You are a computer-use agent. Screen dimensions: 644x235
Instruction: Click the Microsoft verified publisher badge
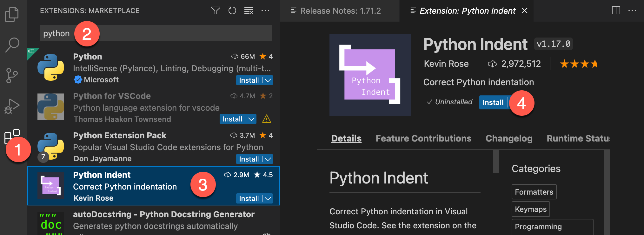(x=78, y=79)
